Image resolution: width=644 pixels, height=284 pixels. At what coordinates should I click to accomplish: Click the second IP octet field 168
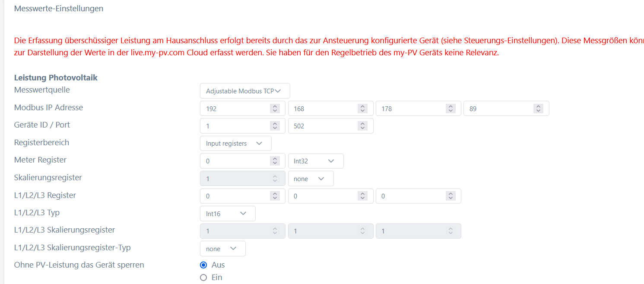click(322, 108)
